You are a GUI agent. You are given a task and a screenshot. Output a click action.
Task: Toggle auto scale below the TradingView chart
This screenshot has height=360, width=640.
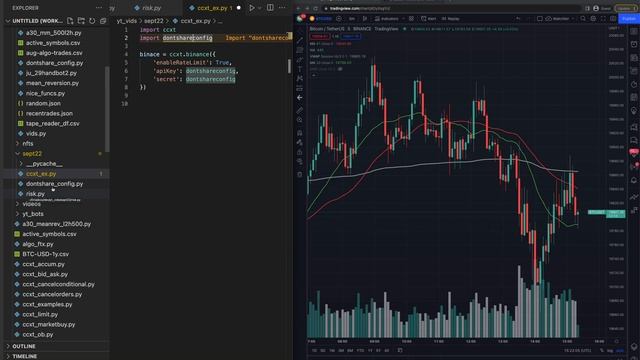click(x=620, y=351)
